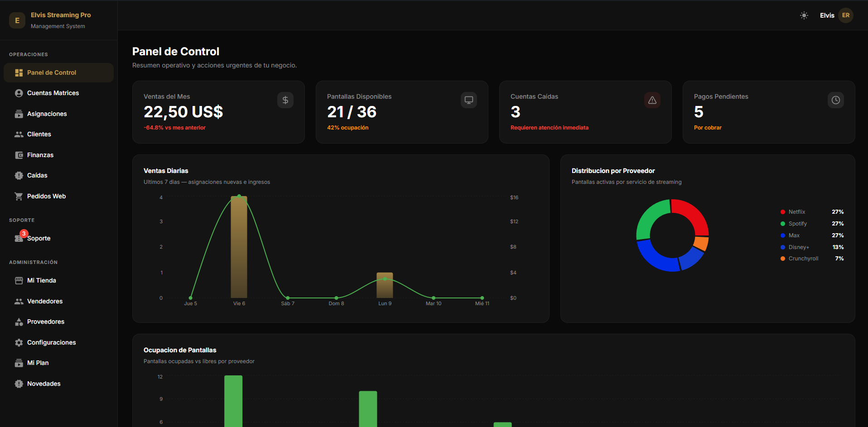868x427 pixels.
Task: Click the dollar icon in Ventas del Mes
Action: [x=285, y=100]
